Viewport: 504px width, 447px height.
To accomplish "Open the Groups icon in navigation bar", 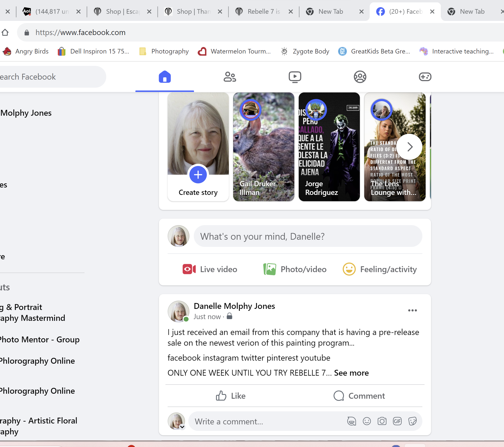I will (x=360, y=77).
